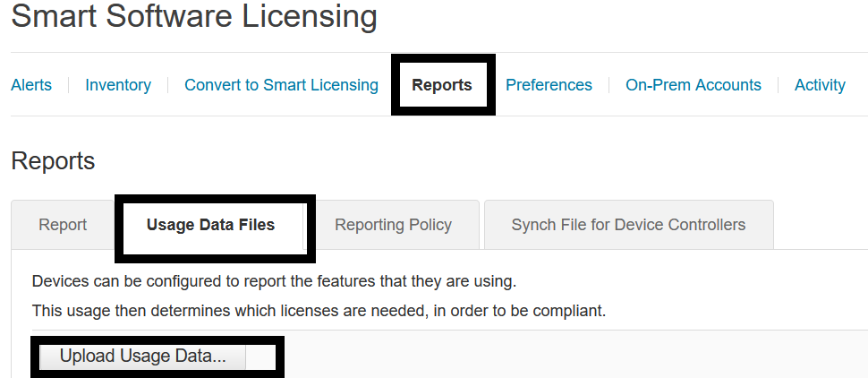868x378 pixels.
Task: Select the Reports navigation item
Action: point(442,85)
